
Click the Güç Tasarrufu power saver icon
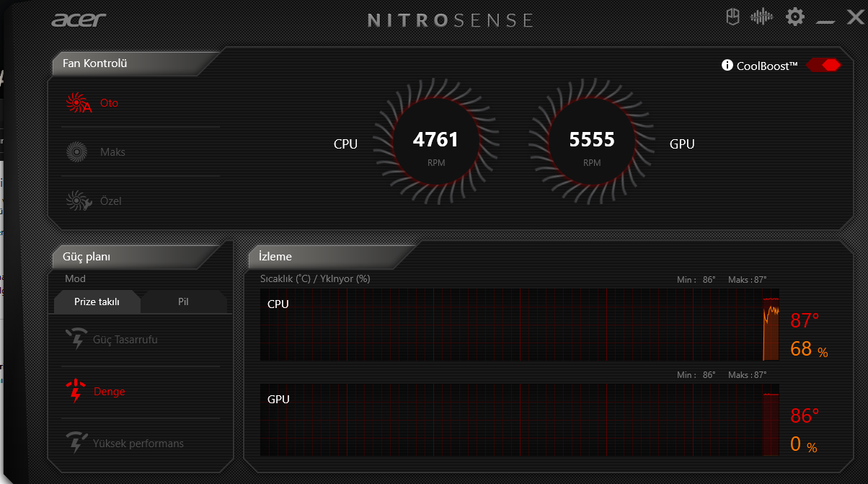click(76, 339)
